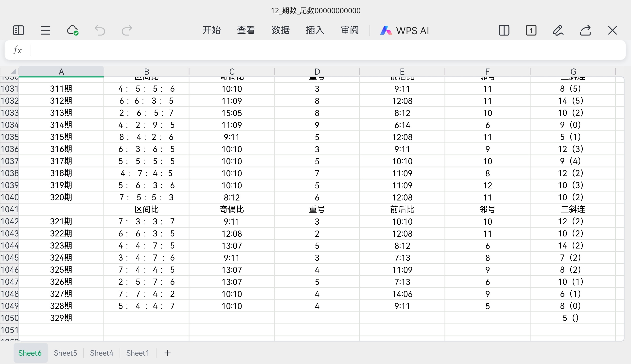The image size is (631, 364).
Task: Open WPS AI assistant
Action: (404, 31)
